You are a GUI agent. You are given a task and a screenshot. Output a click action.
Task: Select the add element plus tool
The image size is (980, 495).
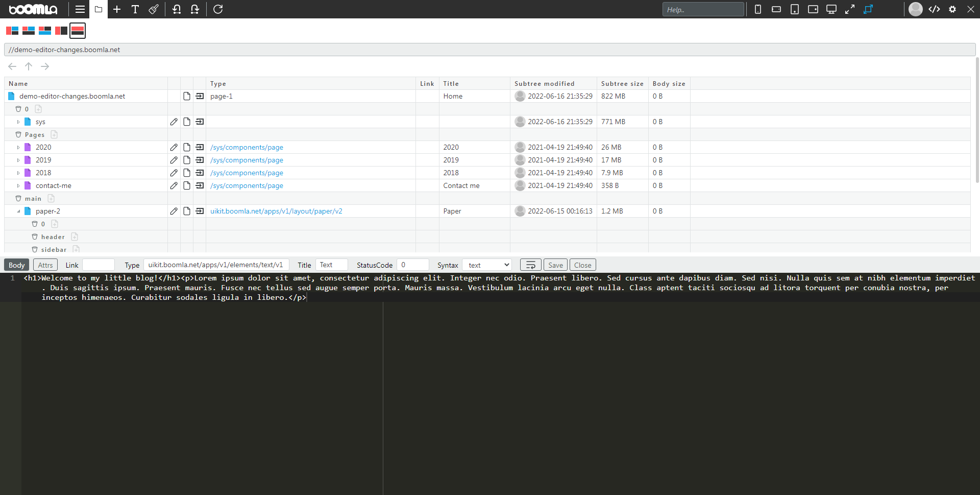tap(117, 9)
